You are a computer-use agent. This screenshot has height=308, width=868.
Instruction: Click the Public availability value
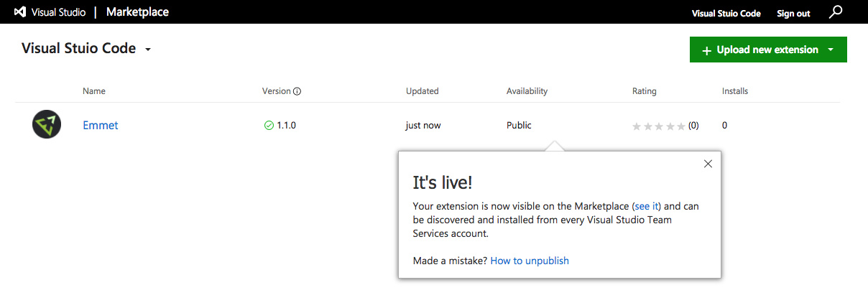click(x=519, y=125)
